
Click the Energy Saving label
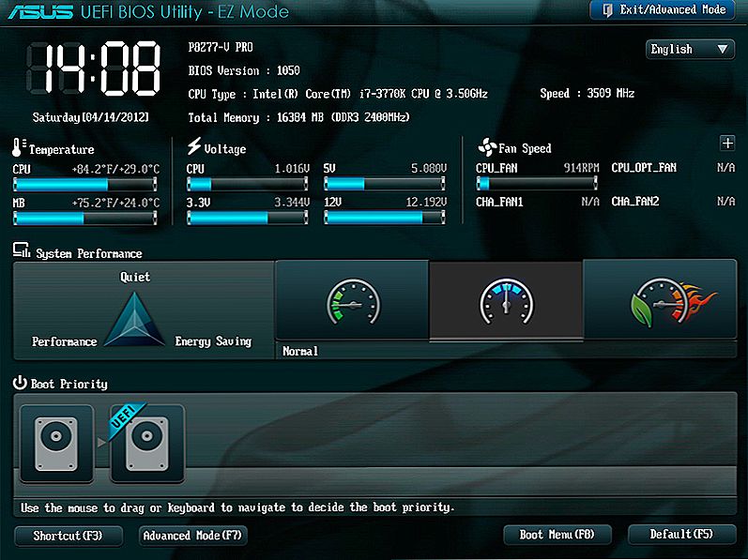(x=213, y=341)
